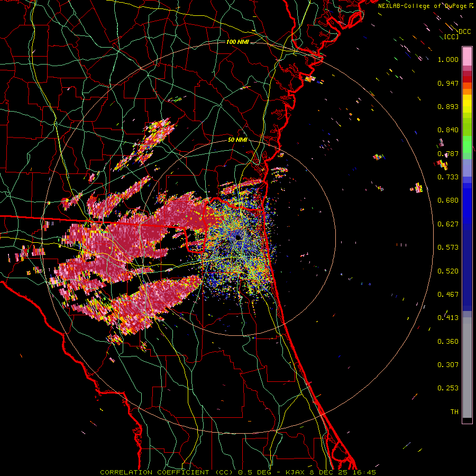Select the 0.947 legend value

tap(448, 83)
